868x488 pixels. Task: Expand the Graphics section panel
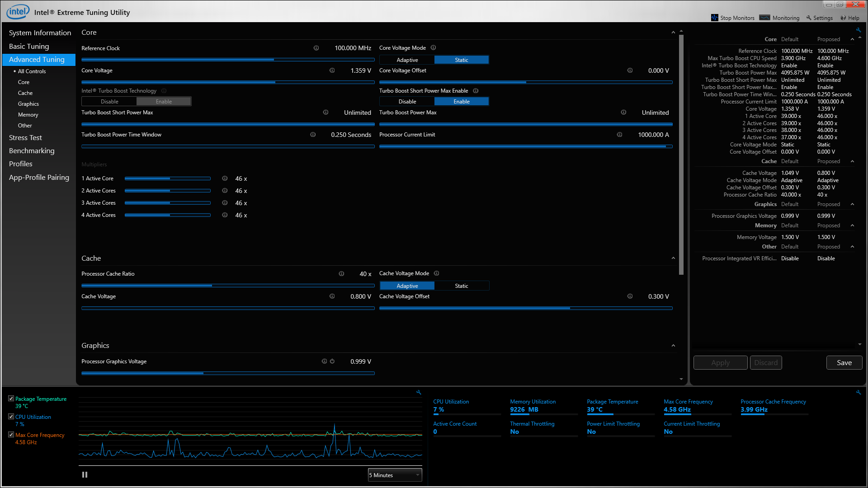[673, 345]
